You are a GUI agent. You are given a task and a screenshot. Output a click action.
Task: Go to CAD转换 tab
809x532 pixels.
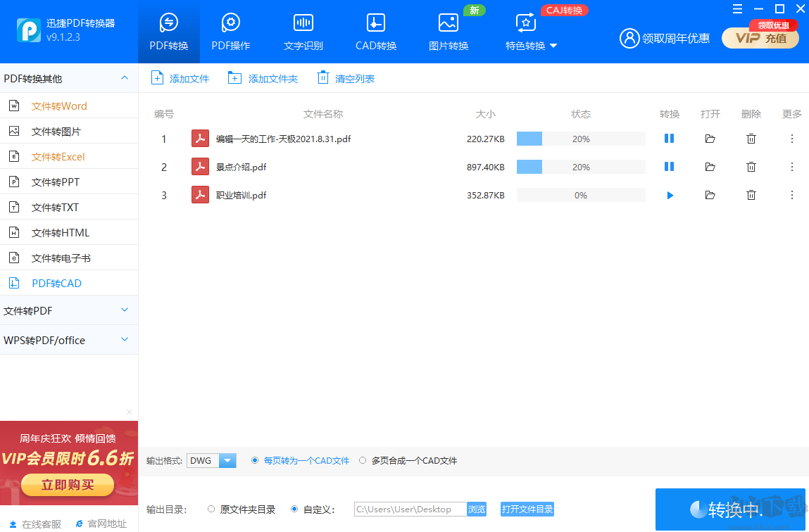(376, 32)
